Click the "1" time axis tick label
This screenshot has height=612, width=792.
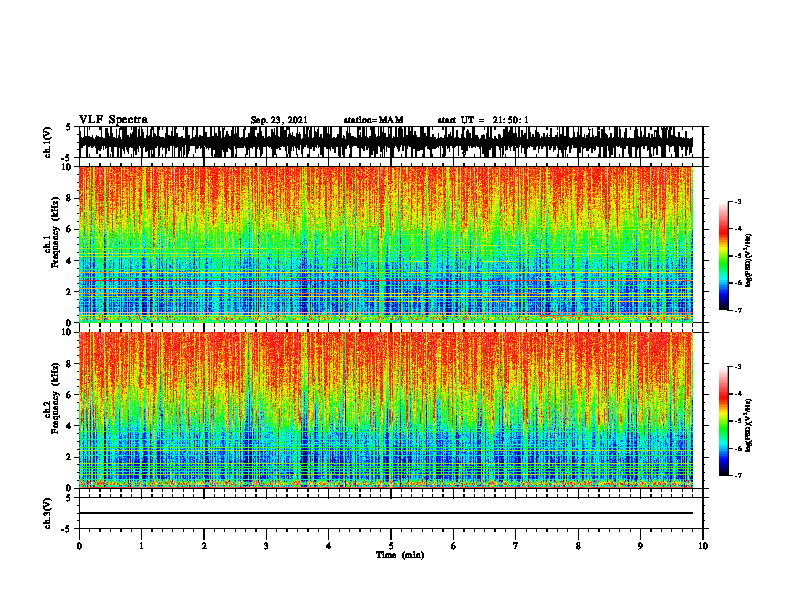141,546
